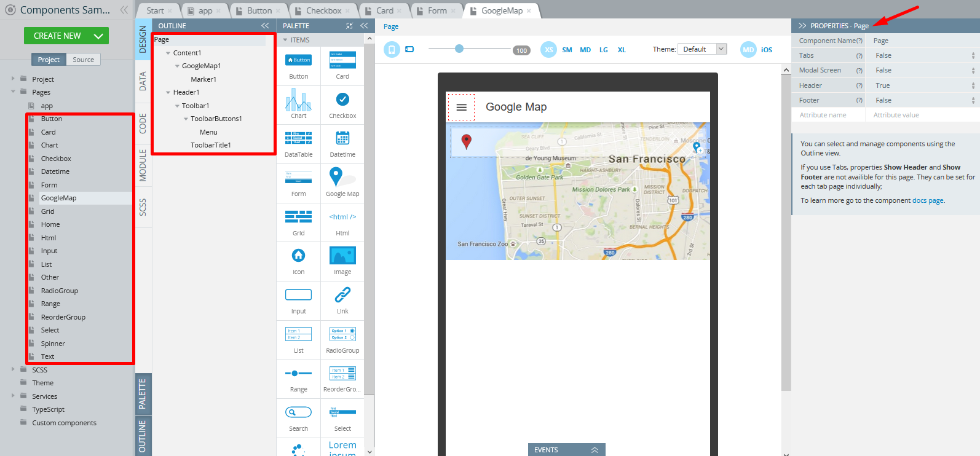The image size is (980, 456).
Task: Click the hamburger menu in preview
Action: tap(461, 107)
